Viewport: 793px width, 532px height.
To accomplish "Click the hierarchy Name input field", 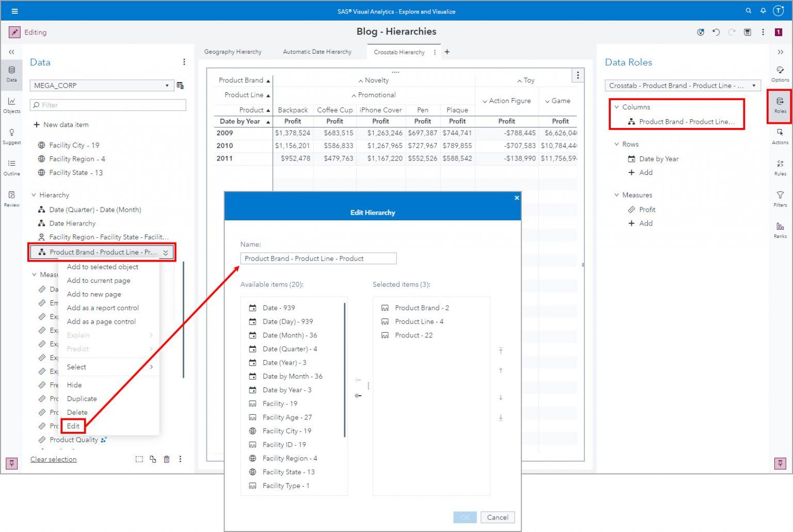I will tap(318, 258).
